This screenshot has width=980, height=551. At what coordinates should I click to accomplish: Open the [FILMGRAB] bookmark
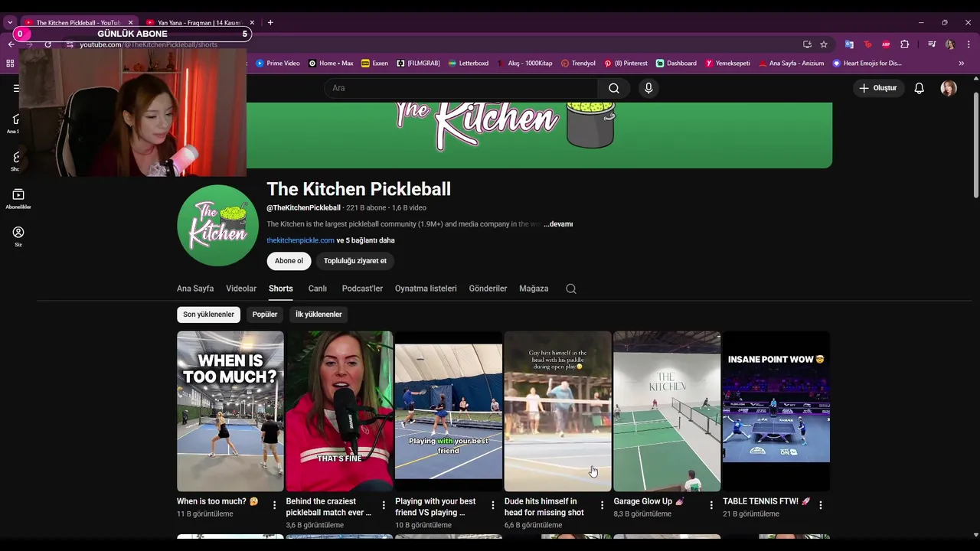(418, 64)
